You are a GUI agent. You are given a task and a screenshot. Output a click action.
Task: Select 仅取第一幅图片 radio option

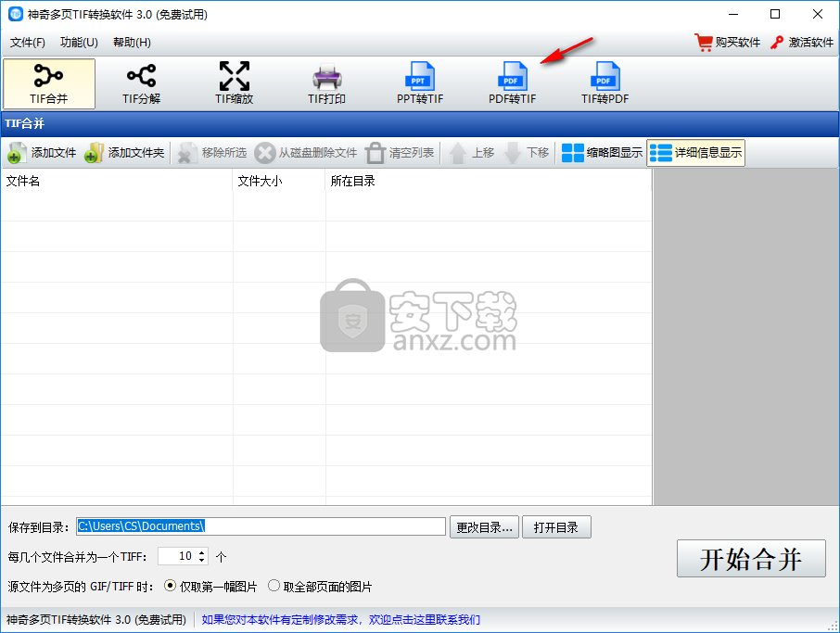point(210,587)
